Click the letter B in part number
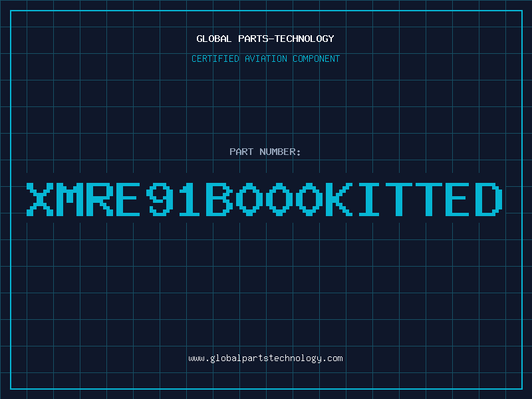 pos(219,199)
